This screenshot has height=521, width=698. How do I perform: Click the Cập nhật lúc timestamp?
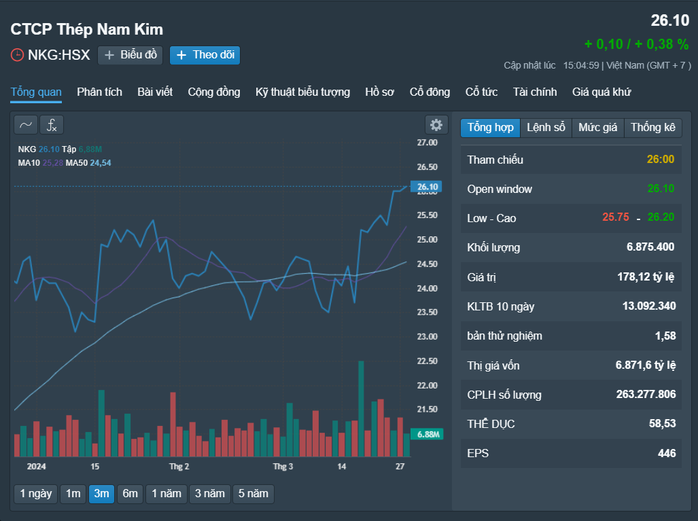point(597,65)
